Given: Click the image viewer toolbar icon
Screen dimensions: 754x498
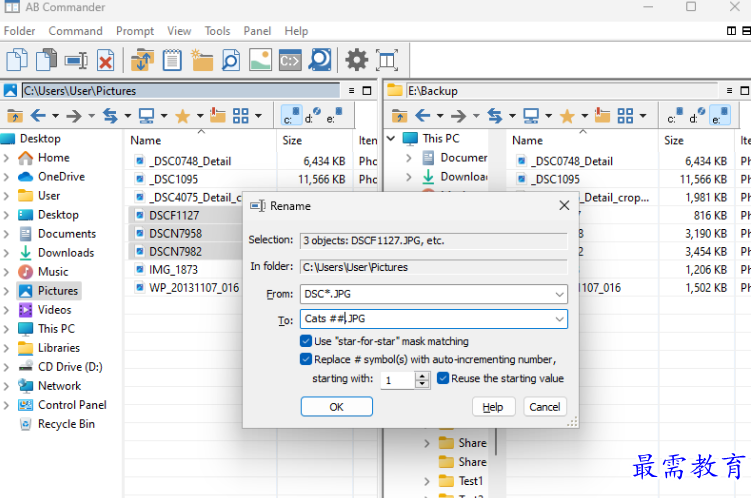Looking at the screenshot, I should click(x=260, y=60).
